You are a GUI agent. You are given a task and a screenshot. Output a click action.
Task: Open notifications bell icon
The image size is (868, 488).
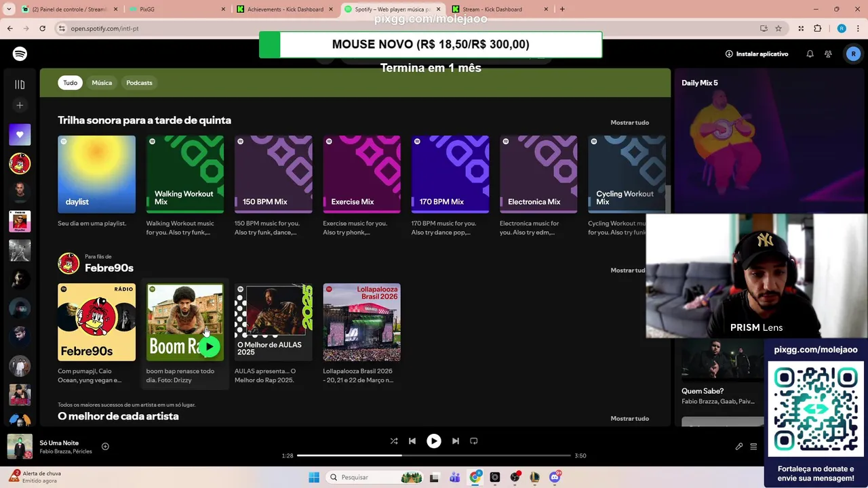tap(810, 54)
